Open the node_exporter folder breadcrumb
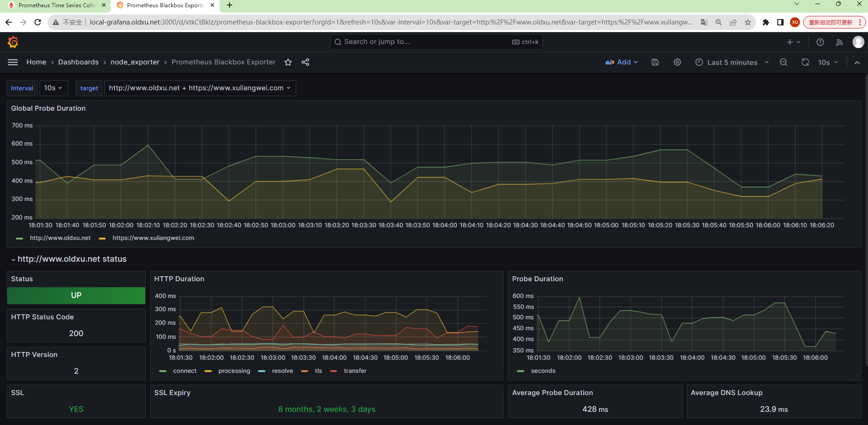Image resolution: width=868 pixels, height=425 pixels. [x=135, y=62]
